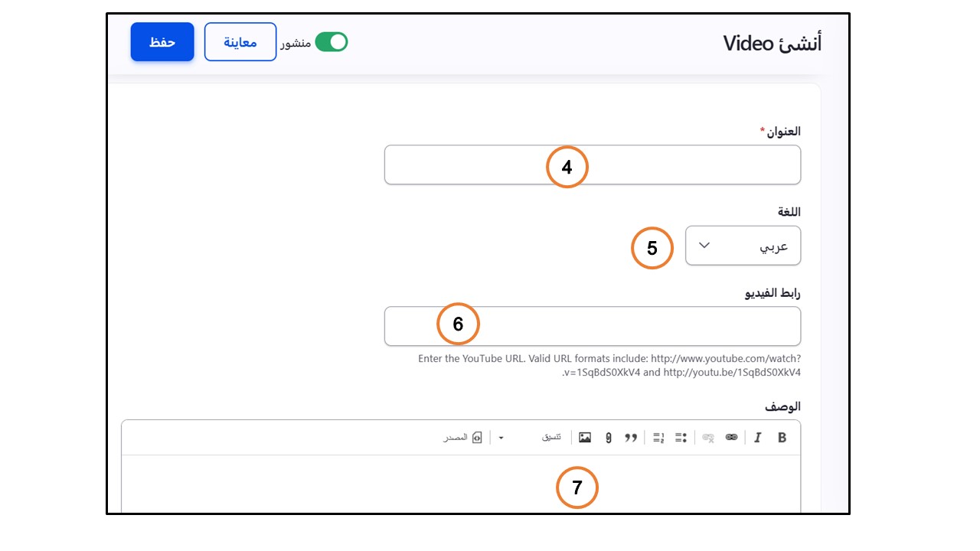Toggle the منشور published switch
980x551 pixels.
[332, 42]
